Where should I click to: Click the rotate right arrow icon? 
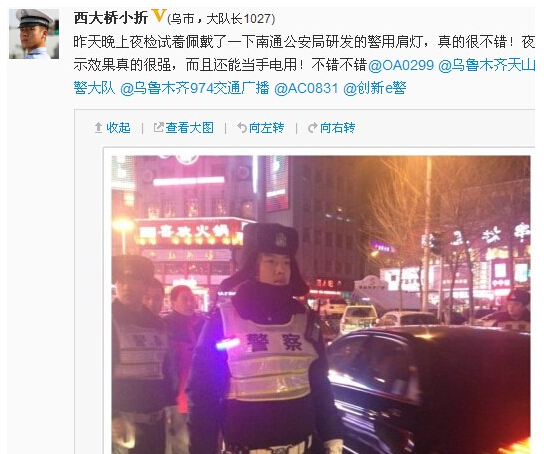(x=313, y=128)
